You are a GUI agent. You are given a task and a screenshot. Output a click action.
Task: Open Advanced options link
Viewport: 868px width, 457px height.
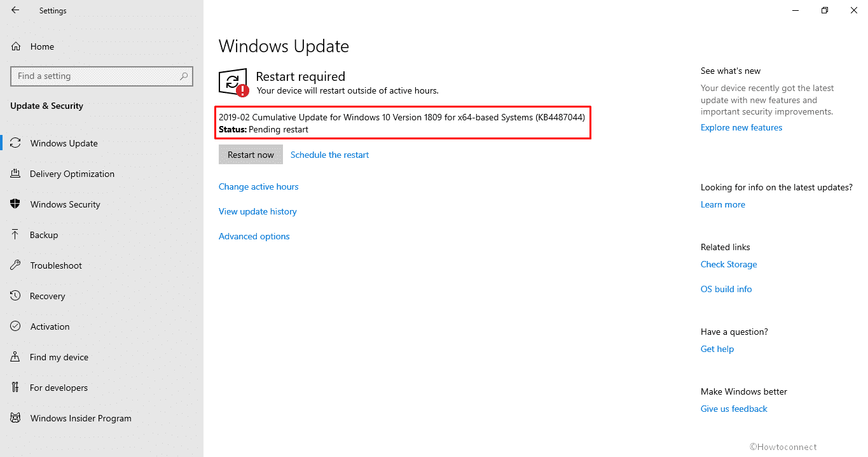[x=254, y=236]
